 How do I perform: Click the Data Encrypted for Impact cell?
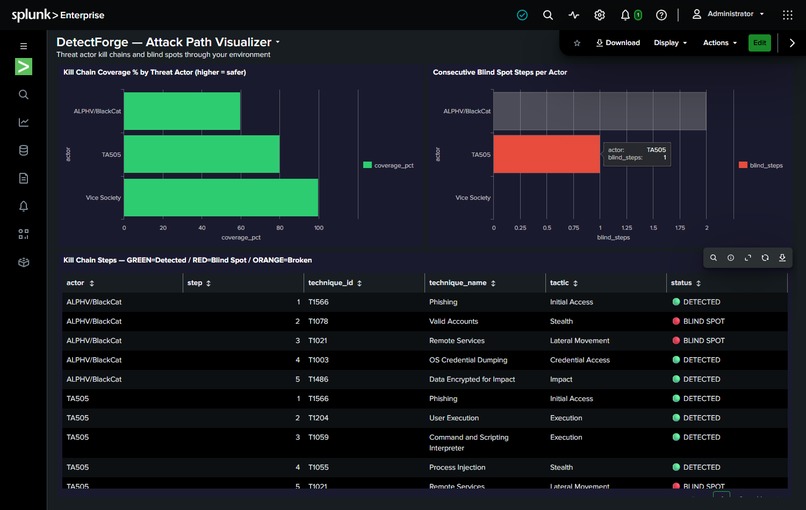tap(472, 379)
